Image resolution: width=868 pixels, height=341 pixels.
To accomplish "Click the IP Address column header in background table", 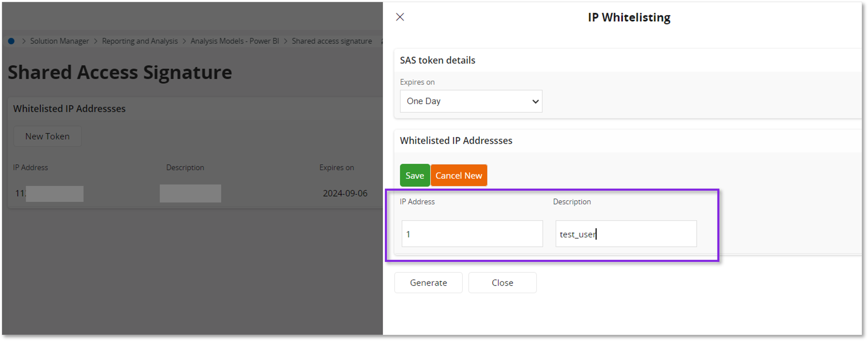I will pos(30,167).
